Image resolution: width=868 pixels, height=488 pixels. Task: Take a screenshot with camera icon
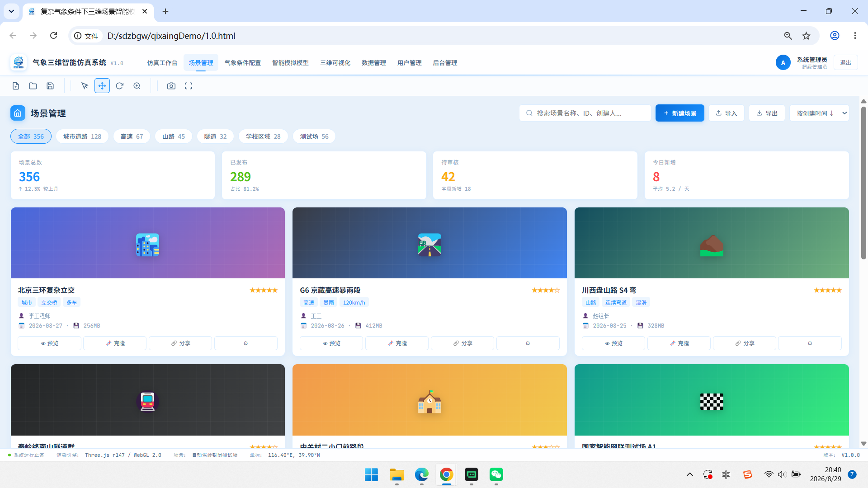click(x=171, y=86)
